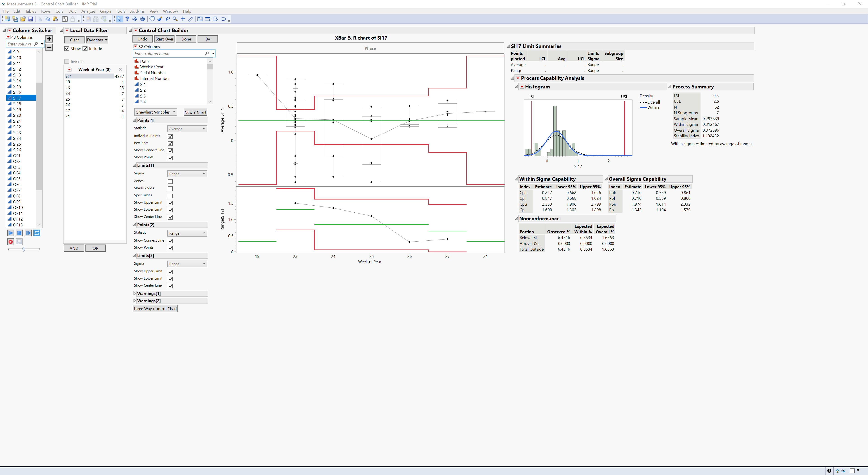Enable the Shade Zones checkbox
The image size is (868, 475).
click(170, 189)
